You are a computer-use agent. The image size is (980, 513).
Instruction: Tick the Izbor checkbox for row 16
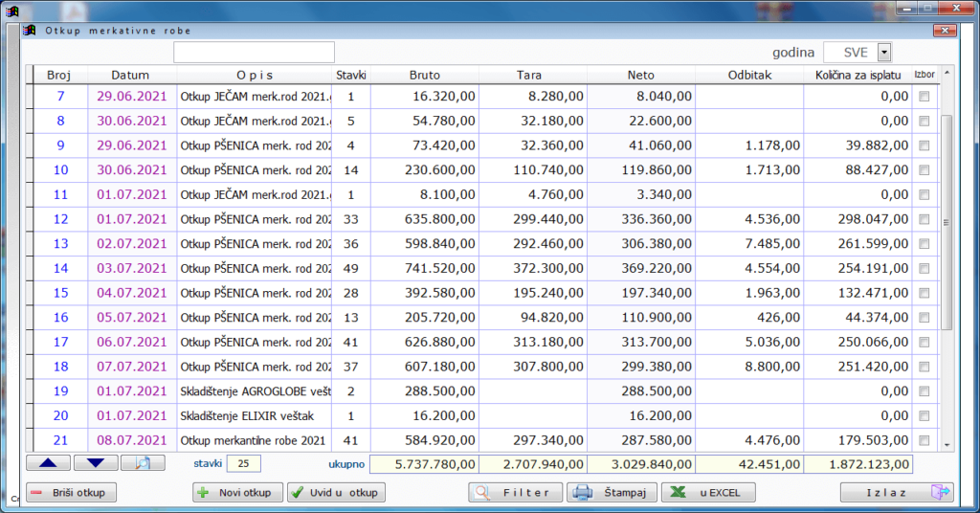[x=924, y=318]
